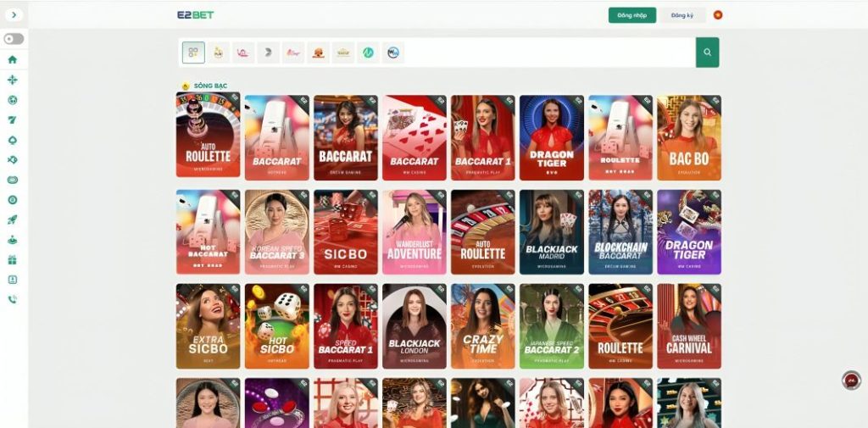Filter by the blue WM Casino provider icon
Image resolution: width=868 pixels, height=428 pixels.
(x=392, y=53)
